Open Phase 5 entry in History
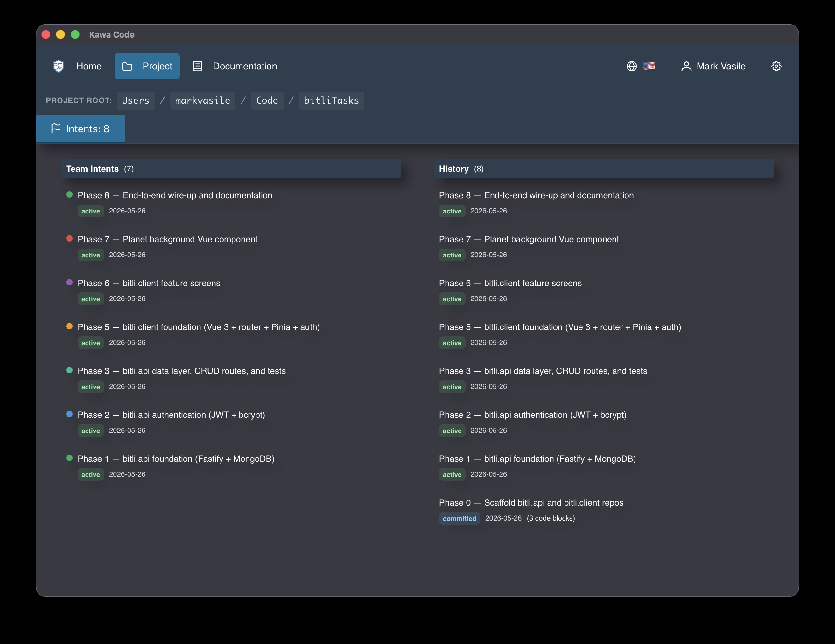 click(x=560, y=327)
